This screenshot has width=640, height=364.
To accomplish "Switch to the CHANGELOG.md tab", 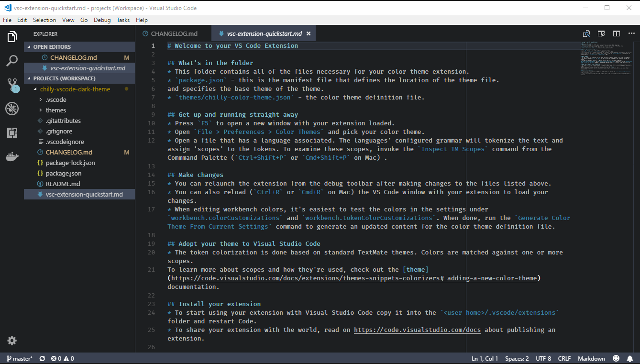I will point(174,33).
